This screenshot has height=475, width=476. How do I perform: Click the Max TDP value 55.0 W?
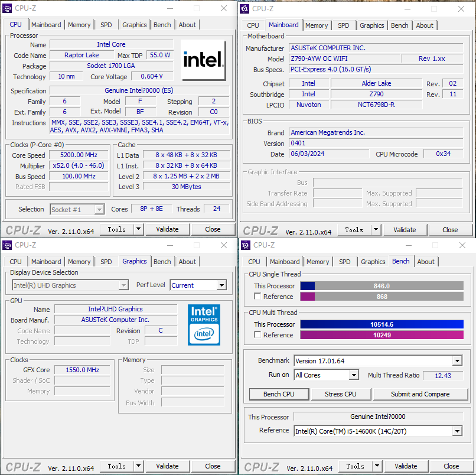160,55
